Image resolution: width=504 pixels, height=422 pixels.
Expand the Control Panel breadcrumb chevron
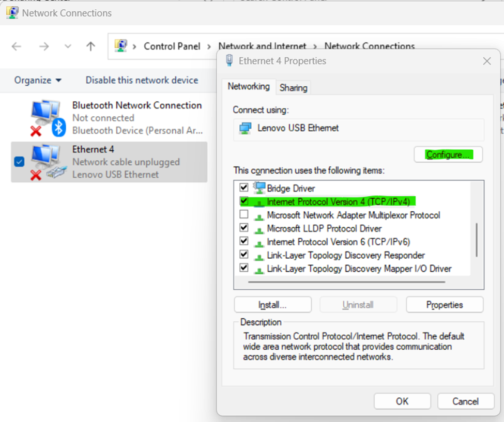[134, 46]
